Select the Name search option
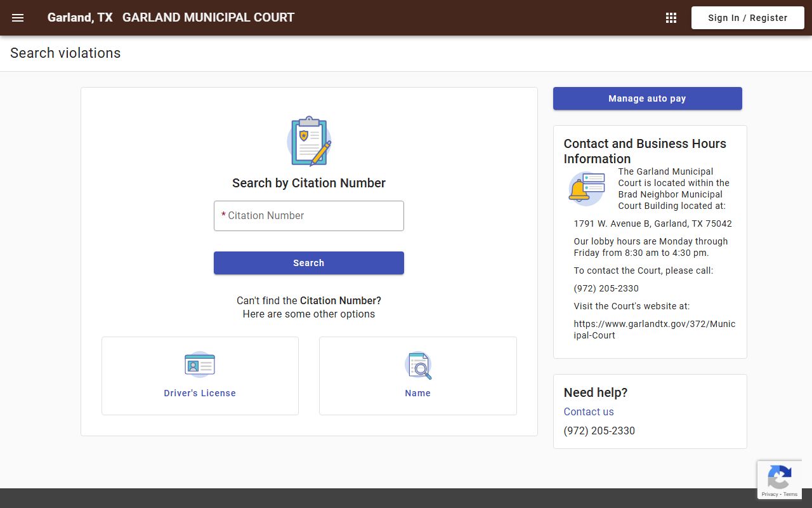 pos(418,376)
